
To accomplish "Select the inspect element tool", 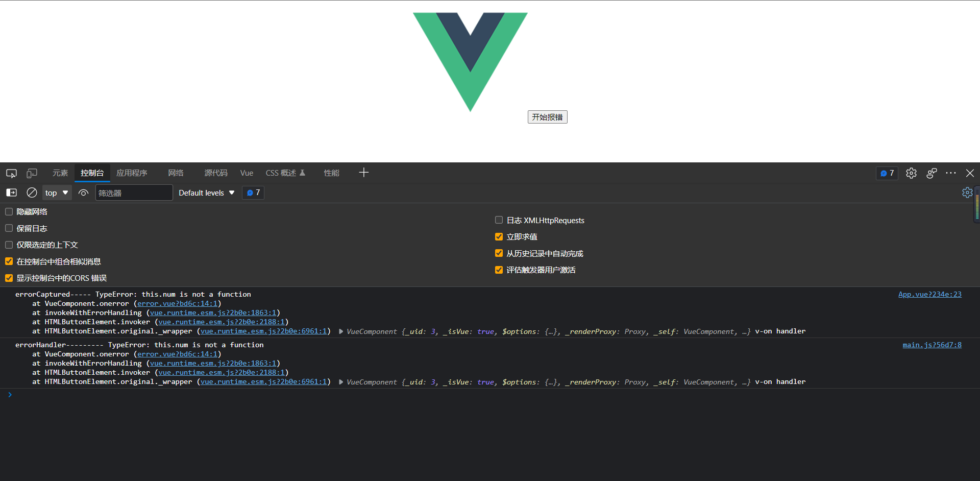I will point(11,173).
